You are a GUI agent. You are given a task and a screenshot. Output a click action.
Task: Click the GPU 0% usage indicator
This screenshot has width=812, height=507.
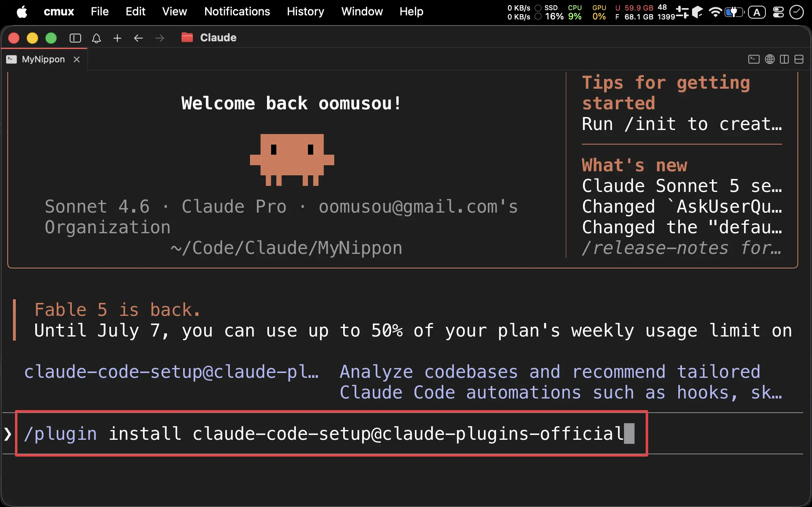(599, 12)
